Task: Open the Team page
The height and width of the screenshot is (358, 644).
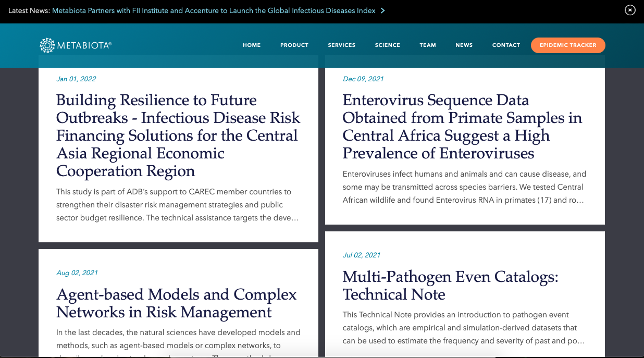Action: coord(428,45)
